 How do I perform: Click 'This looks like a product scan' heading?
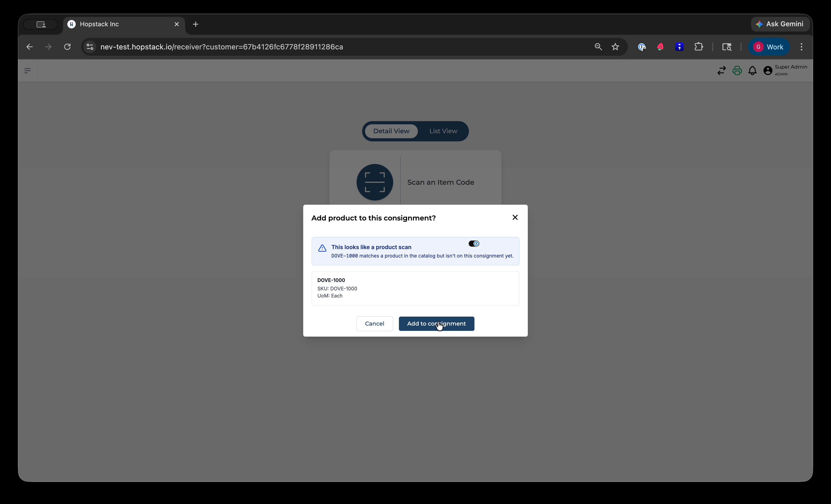click(371, 247)
